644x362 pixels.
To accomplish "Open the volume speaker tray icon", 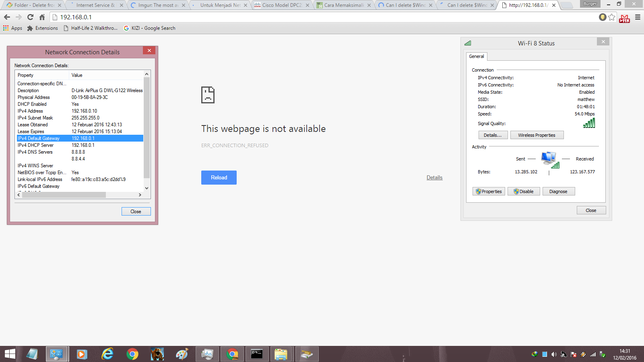I will (554, 354).
